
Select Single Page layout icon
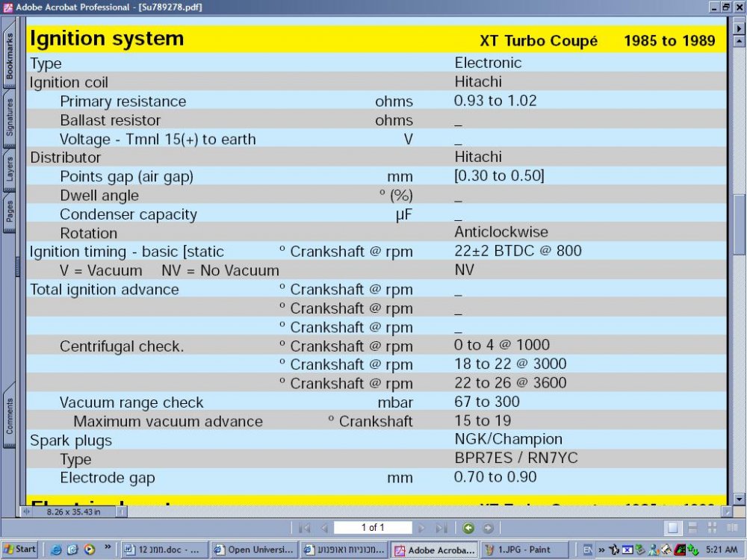pyautogui.click(x=673, y=528)
